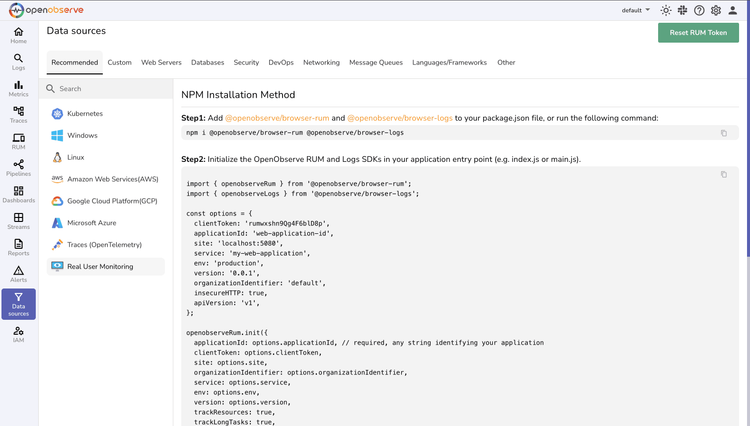The width and height of the screenshot is (750, 426).
Task: Open @openobserve/browser-rum link
Action: click(x=277, y=118)
